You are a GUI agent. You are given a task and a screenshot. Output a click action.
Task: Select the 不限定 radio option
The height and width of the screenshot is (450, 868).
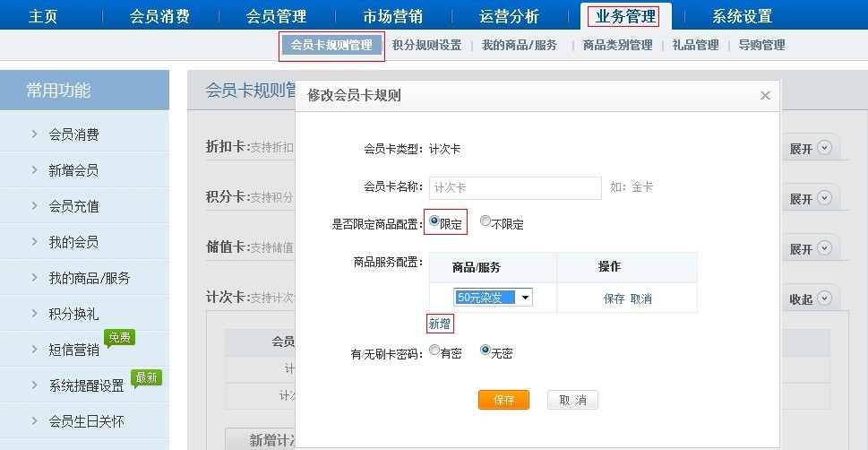[486, 221]
